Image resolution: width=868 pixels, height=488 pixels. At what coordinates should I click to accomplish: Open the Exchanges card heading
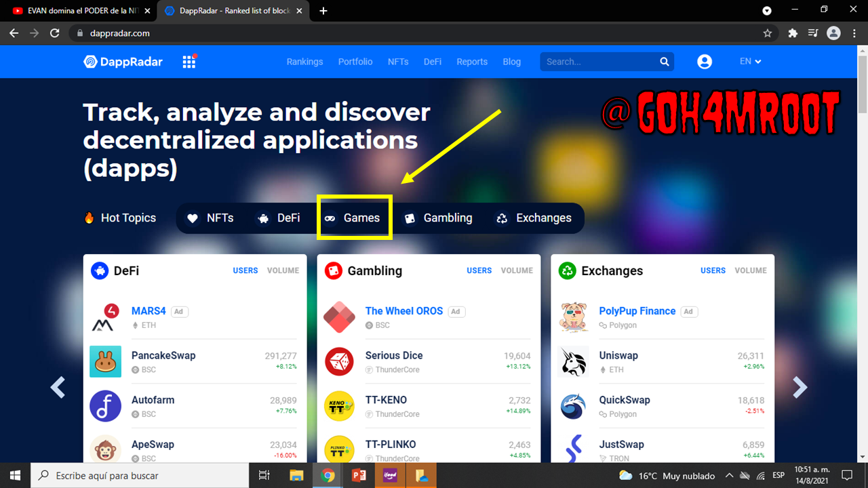(x=612, y=270)
